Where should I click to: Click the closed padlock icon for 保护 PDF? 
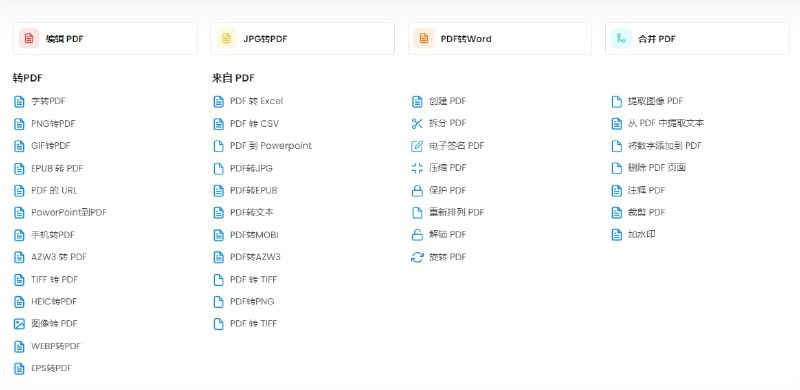pyautogui.click(x=417, y=190)
